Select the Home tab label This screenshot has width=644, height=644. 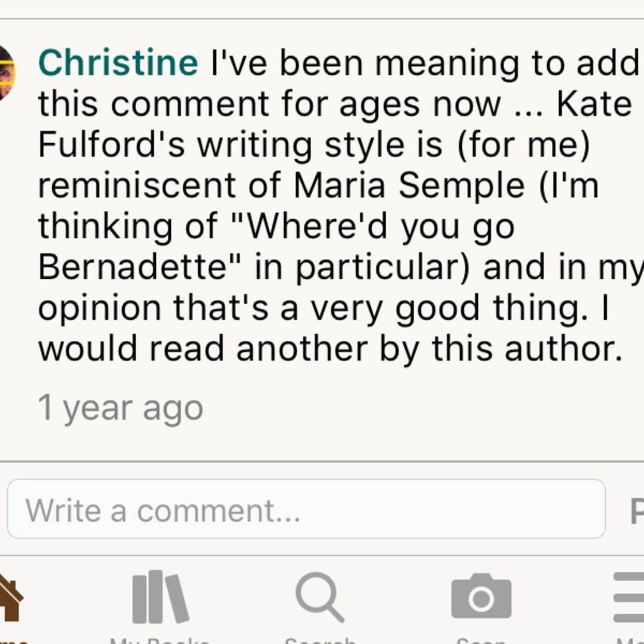pos(12,640)
